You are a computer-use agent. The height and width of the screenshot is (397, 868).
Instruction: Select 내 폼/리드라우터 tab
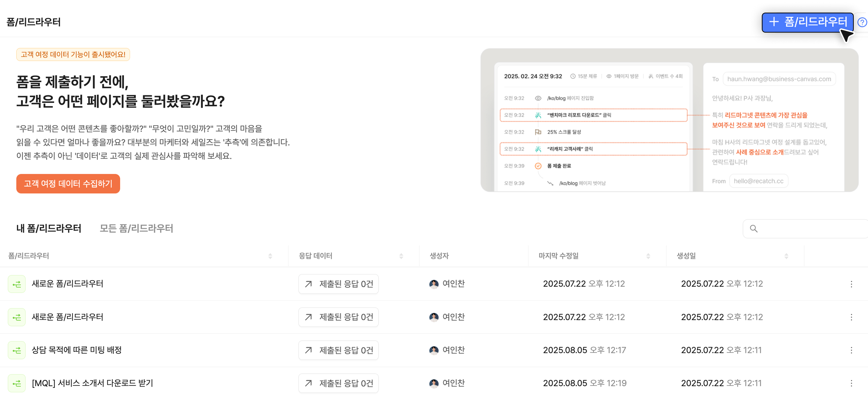coord(49,228)
